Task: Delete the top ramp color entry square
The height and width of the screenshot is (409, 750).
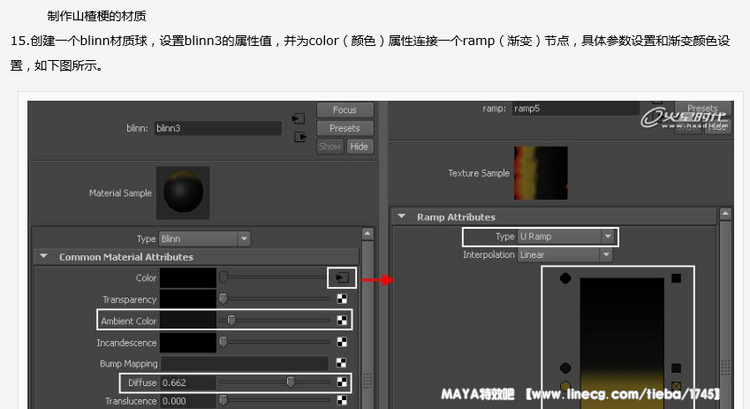Action: (x=677, y=277)
